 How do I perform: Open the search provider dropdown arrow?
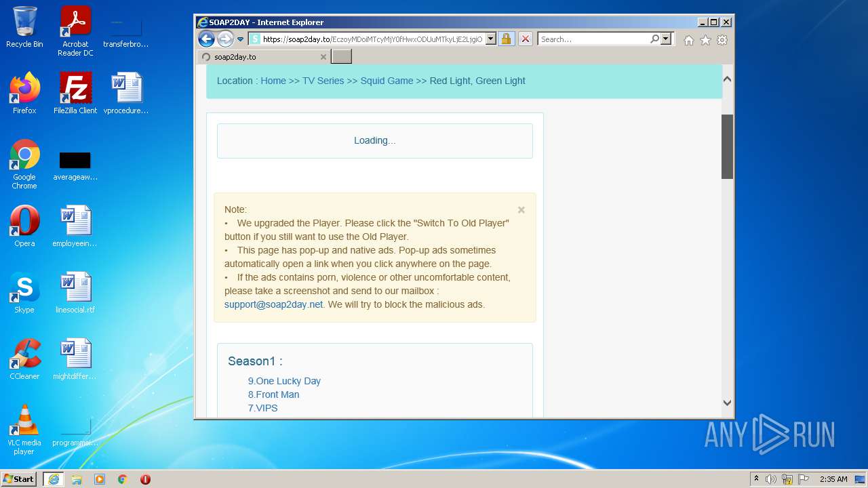tap(666, 39)
